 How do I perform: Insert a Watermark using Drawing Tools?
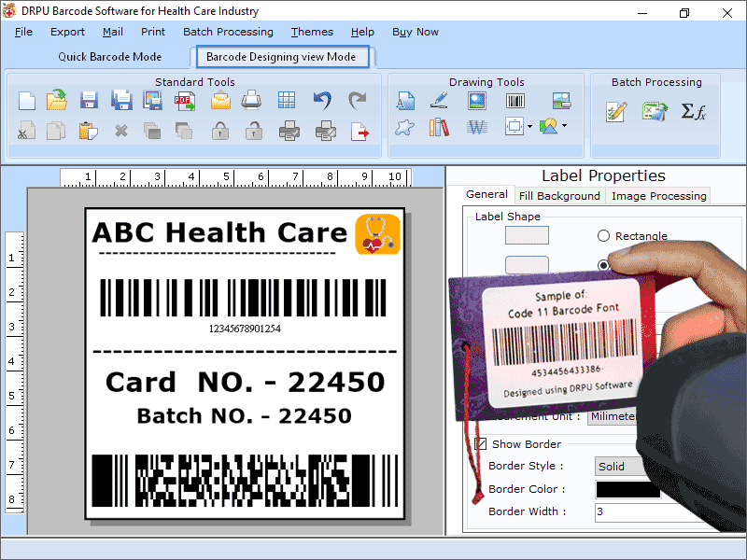click(477, 129)
